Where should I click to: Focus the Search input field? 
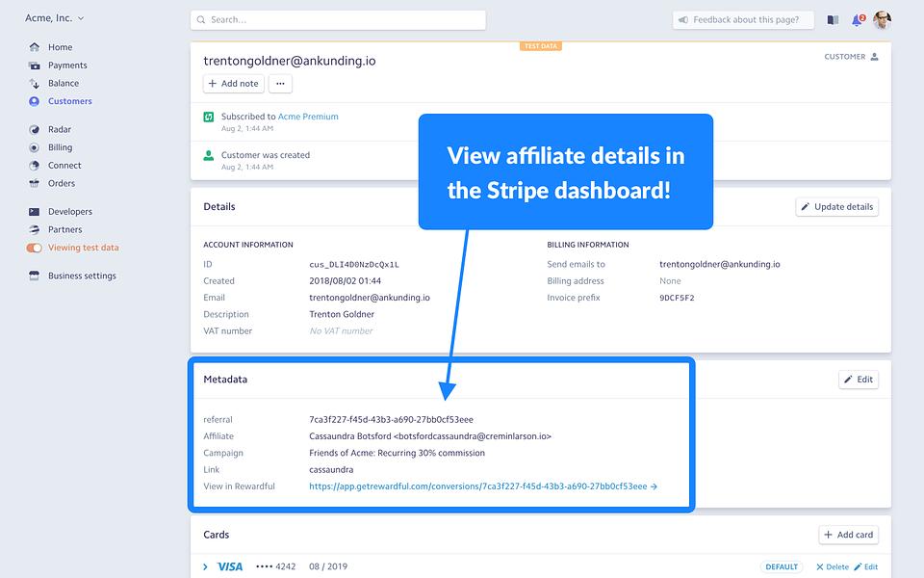point(338,20)
